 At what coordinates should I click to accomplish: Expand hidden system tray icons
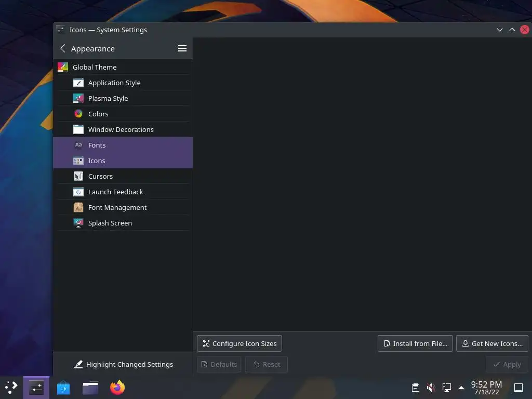[x=461, y=388]
